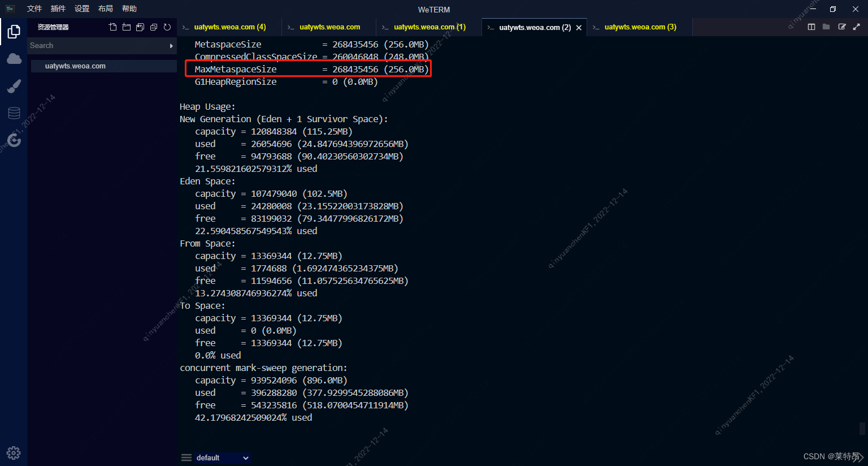Image resolution: width=868 pixels, height=466 pixels.
Task: Open the database icon in sidebar
Action: [14, 113]
